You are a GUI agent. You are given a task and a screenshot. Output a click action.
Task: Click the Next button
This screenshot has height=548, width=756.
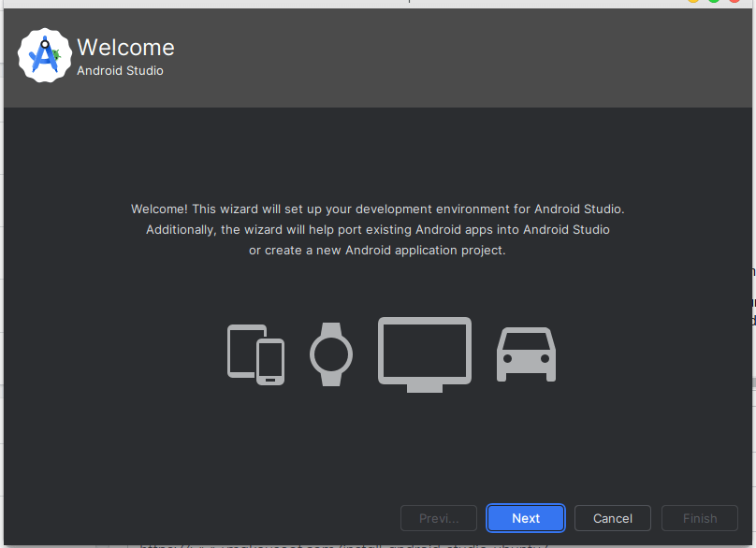[x=526, y=518]
